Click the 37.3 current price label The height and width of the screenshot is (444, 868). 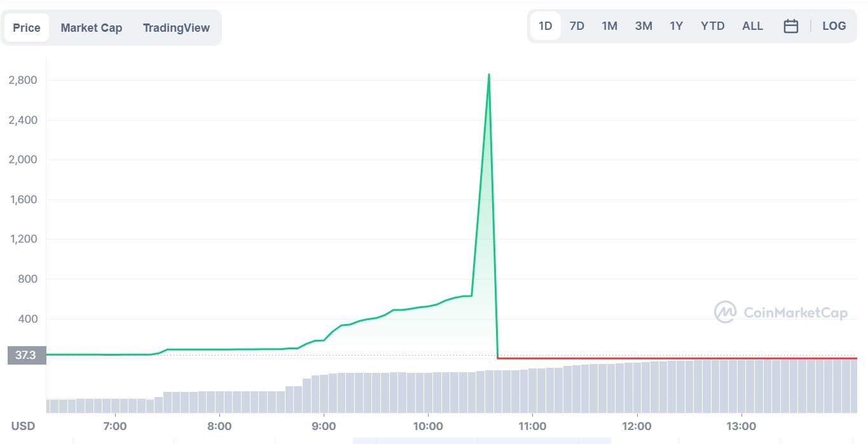tap(26, 355)
